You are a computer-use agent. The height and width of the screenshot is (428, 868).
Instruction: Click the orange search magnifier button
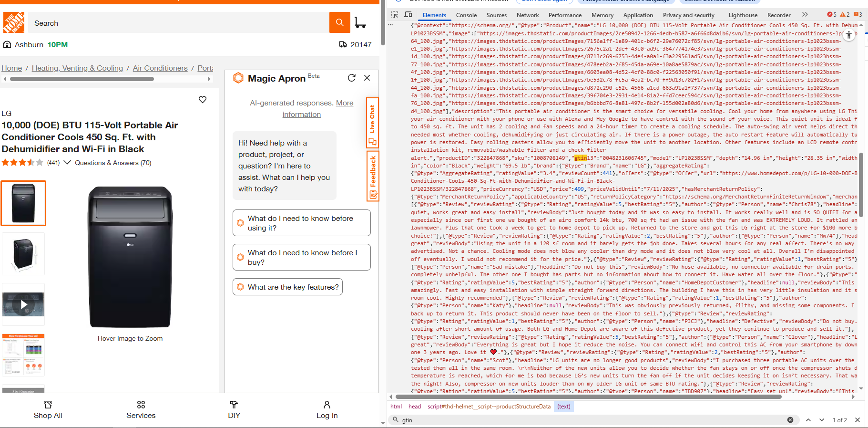click(339, 22)
